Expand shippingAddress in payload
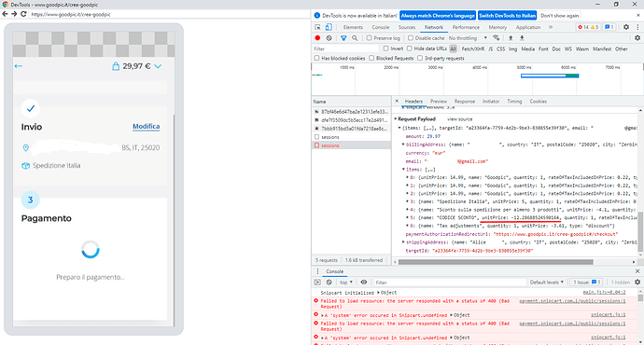This screenshot has height=345, width=644. pos(403,242)
